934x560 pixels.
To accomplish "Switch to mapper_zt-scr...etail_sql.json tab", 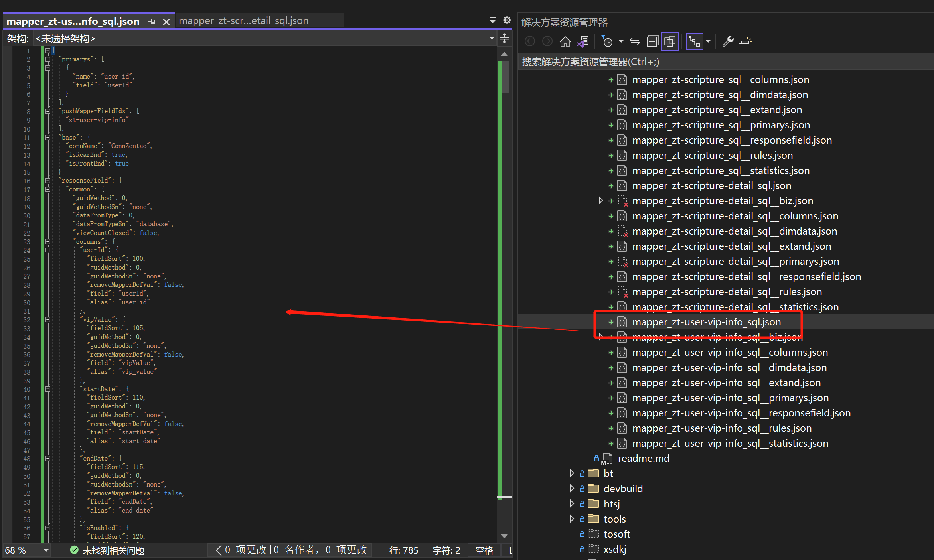I will (x=244, y=21).
